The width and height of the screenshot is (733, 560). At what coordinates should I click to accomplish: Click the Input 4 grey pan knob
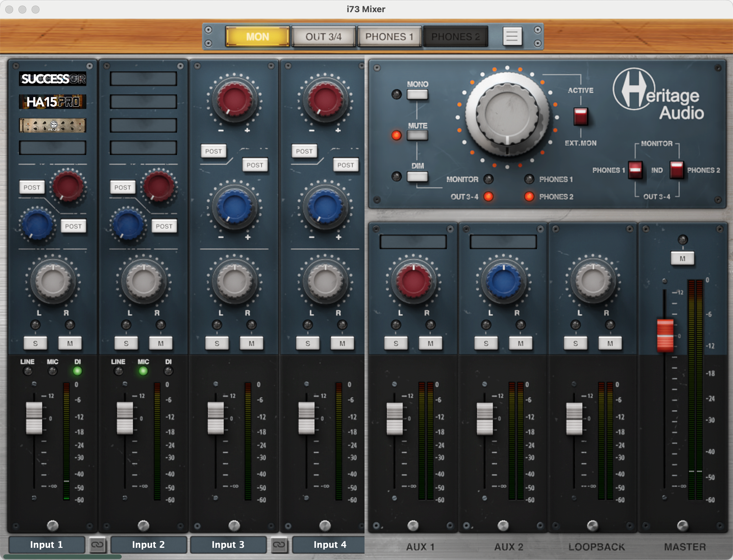click(x=325, y=282)
